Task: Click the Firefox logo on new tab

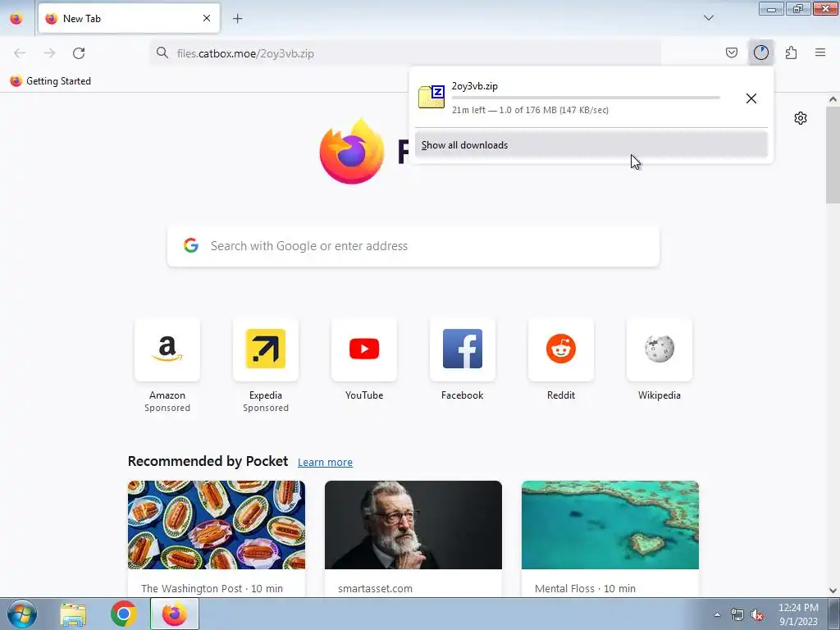Action: tap(352, 152)
